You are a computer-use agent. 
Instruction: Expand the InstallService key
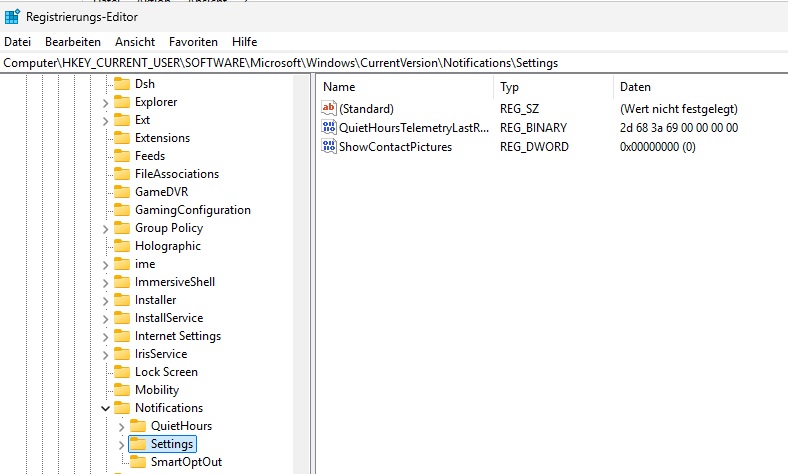[x=105, y=319]
